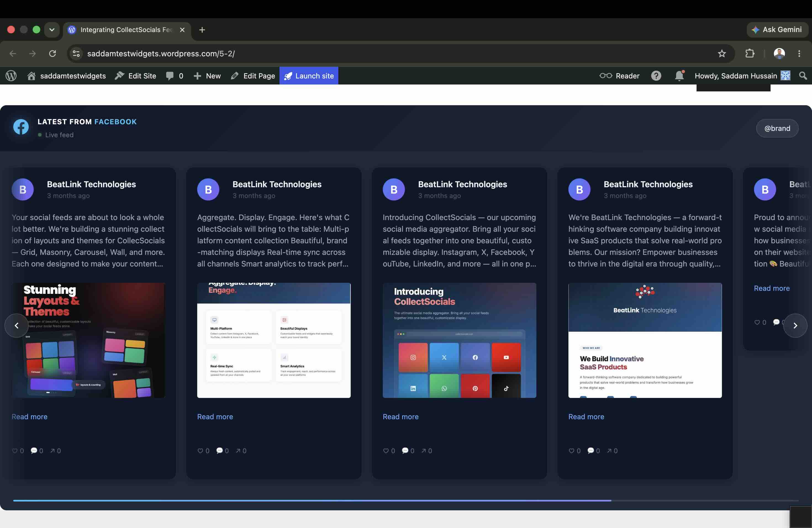Open the saddamtestwidgets site menu
Viewport: 812px width, 528px height.
pos(67,76)
